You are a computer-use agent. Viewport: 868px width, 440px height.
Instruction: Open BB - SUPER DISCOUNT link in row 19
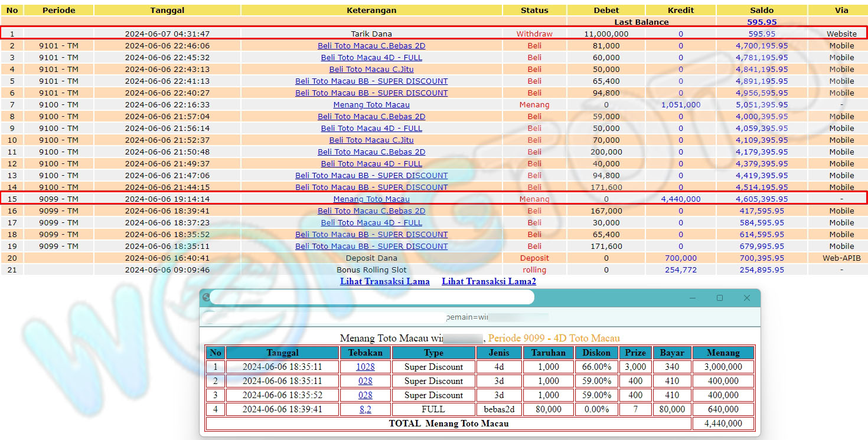pos(371,247)
